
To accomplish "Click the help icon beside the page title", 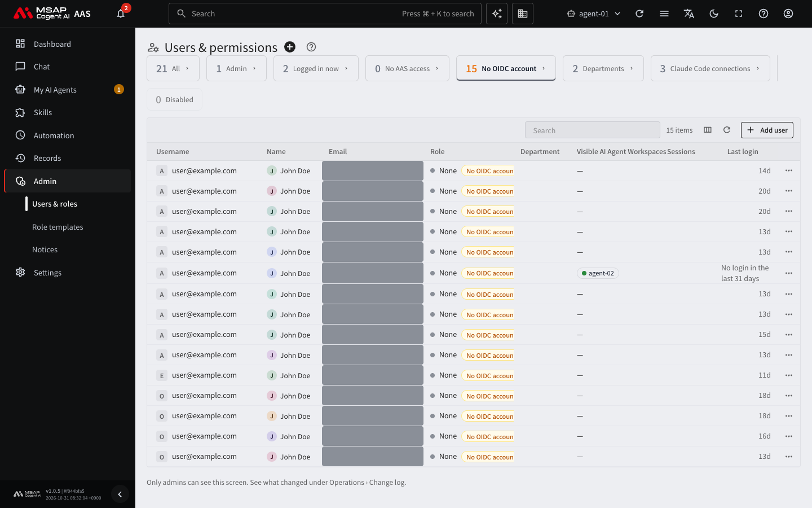I will 311,47.
